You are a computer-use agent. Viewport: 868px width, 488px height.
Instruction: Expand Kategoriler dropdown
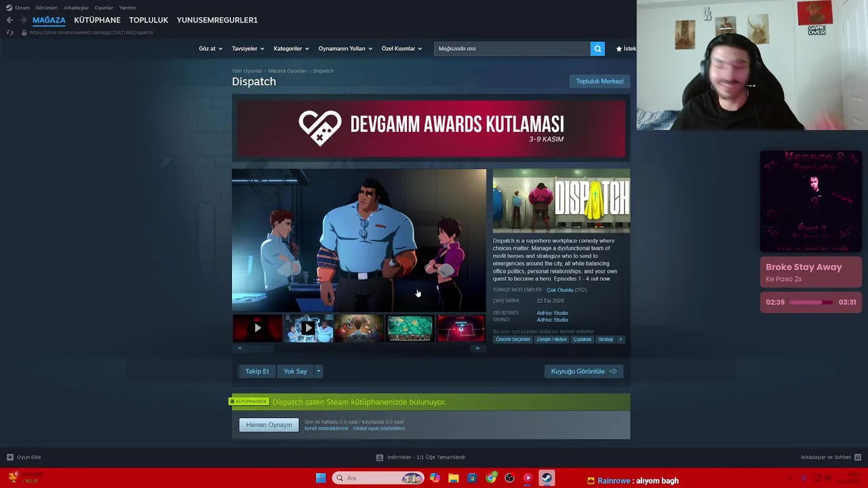(291, 49)
